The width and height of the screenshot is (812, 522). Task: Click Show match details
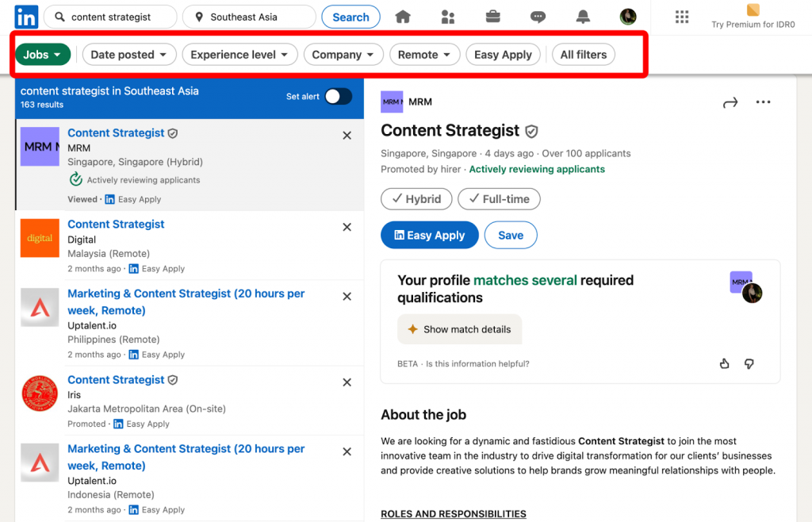(459, 329)
